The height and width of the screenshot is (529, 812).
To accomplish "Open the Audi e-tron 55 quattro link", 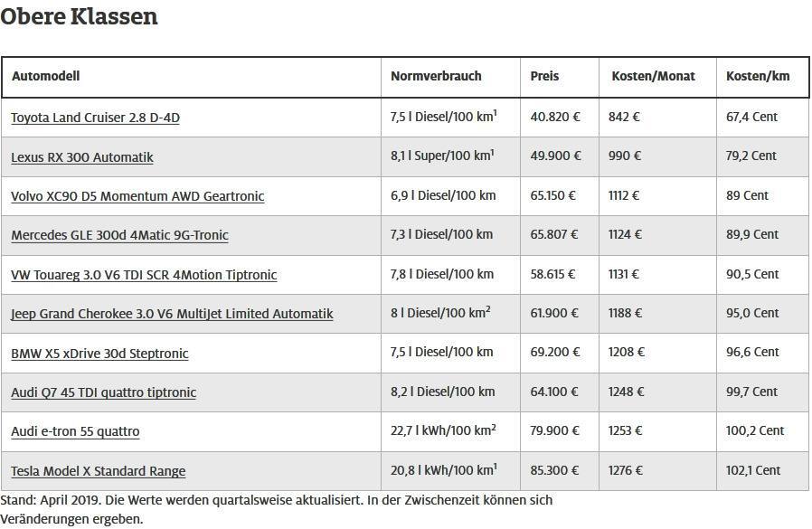I will tap(75, 431).
